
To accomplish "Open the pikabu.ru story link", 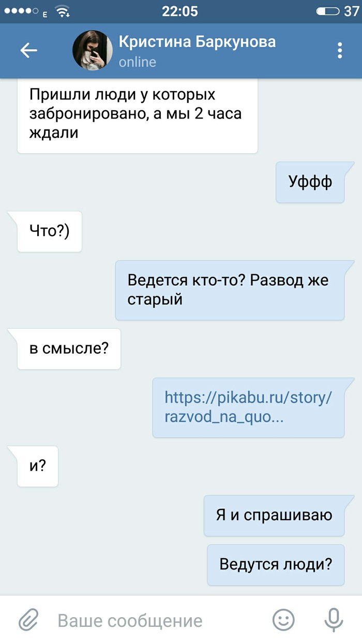I will [x=248, y=407].
